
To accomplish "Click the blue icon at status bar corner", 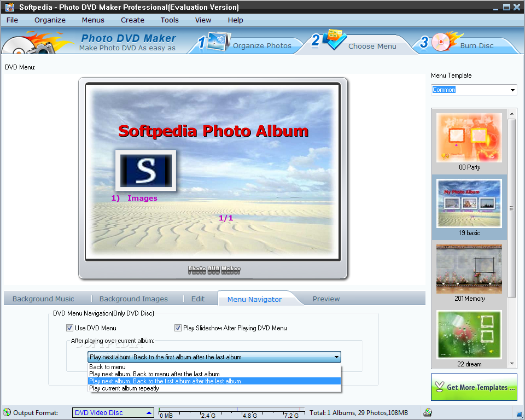I will (x=519, y=415).
